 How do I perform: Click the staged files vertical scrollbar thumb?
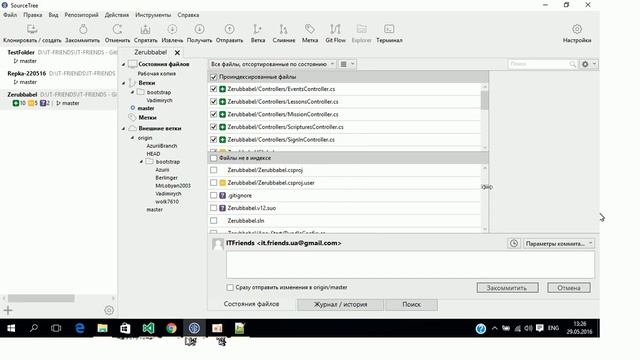[x=484, y=100]
